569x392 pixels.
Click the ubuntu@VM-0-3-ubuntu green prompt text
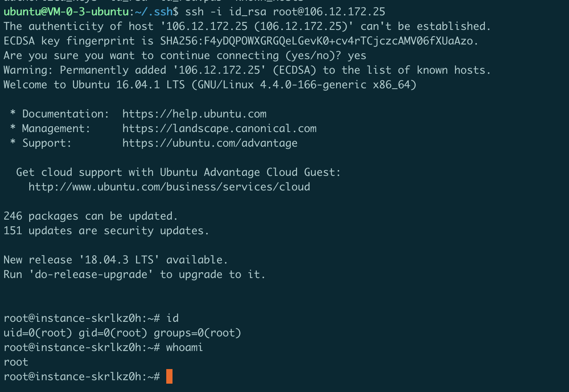point(66,12)
